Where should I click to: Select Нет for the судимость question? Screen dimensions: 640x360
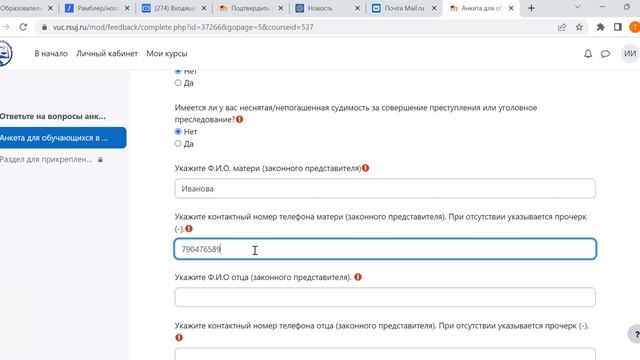[x=178, y=131]
